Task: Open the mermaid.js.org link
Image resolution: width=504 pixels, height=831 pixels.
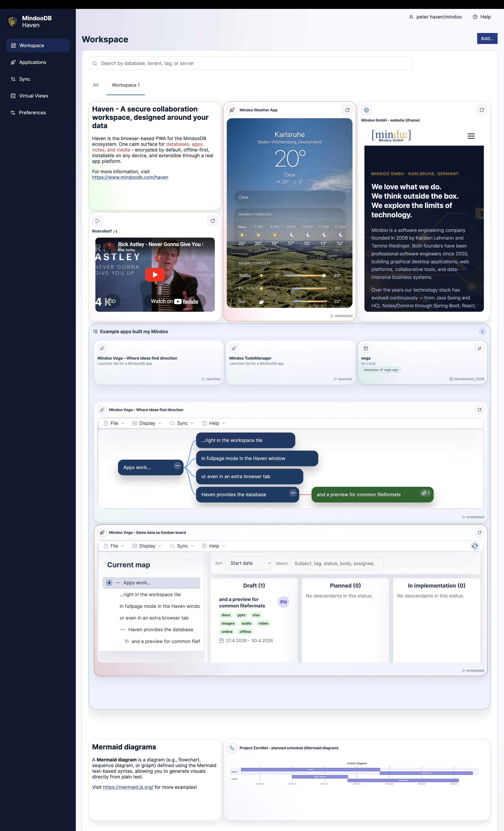Action: (x=128, y=787)
